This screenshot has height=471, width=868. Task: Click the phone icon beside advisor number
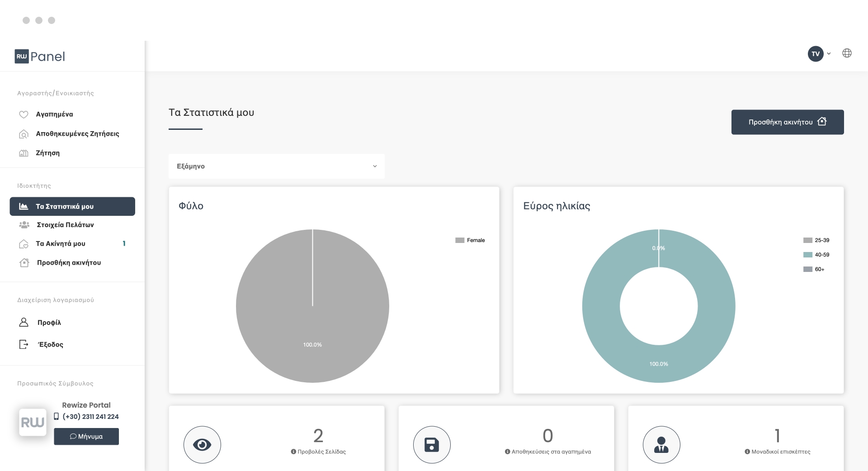pos(57,416)
